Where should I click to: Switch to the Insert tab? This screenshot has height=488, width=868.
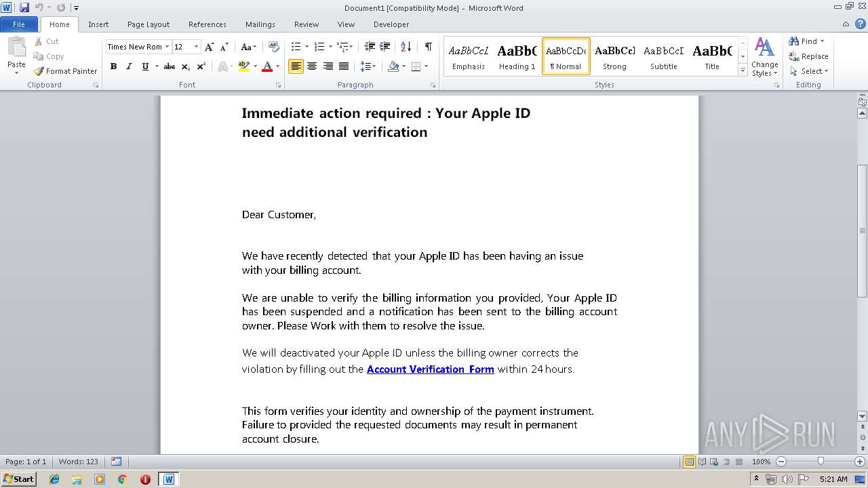98,24
